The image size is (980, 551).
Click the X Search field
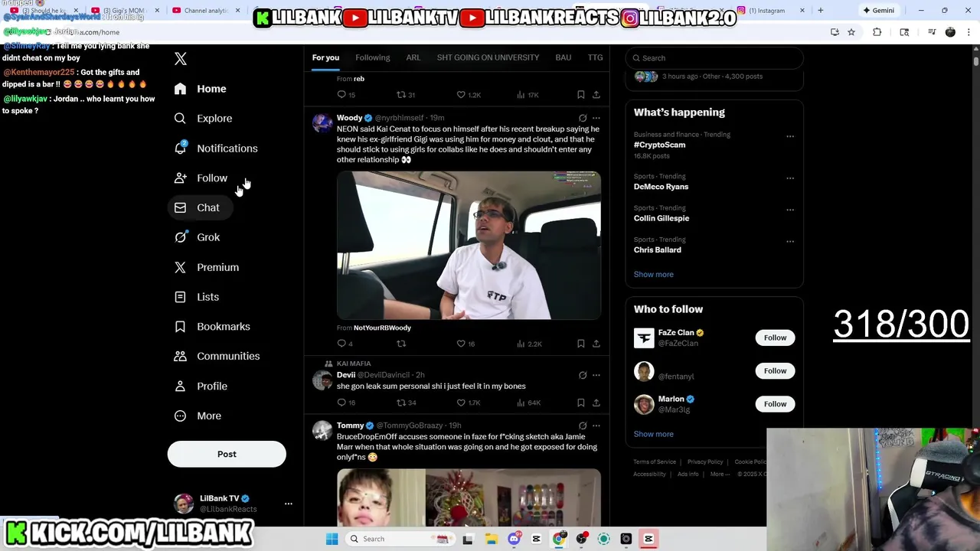pyautogui.click(x=714, y=58)
